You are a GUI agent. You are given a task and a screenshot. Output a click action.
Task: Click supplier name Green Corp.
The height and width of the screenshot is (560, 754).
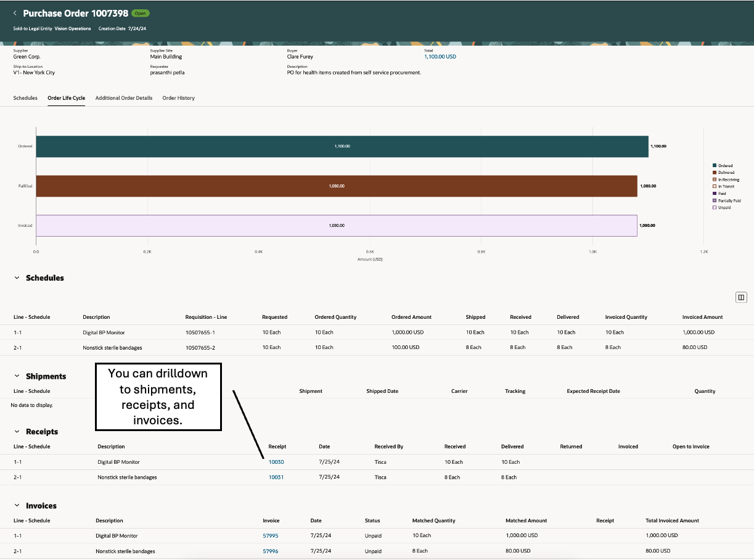(27, 56)
